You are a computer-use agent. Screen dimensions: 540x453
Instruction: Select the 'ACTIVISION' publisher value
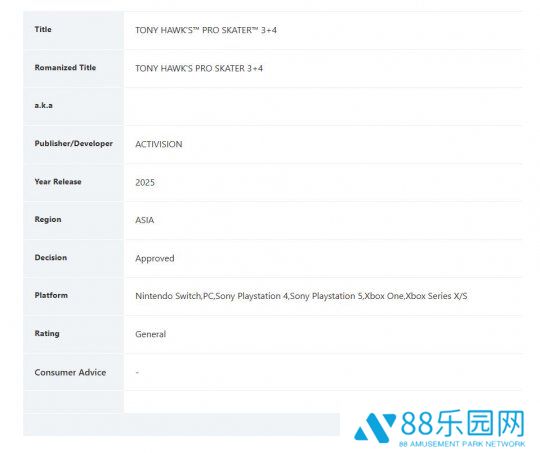tap(159, 144)
